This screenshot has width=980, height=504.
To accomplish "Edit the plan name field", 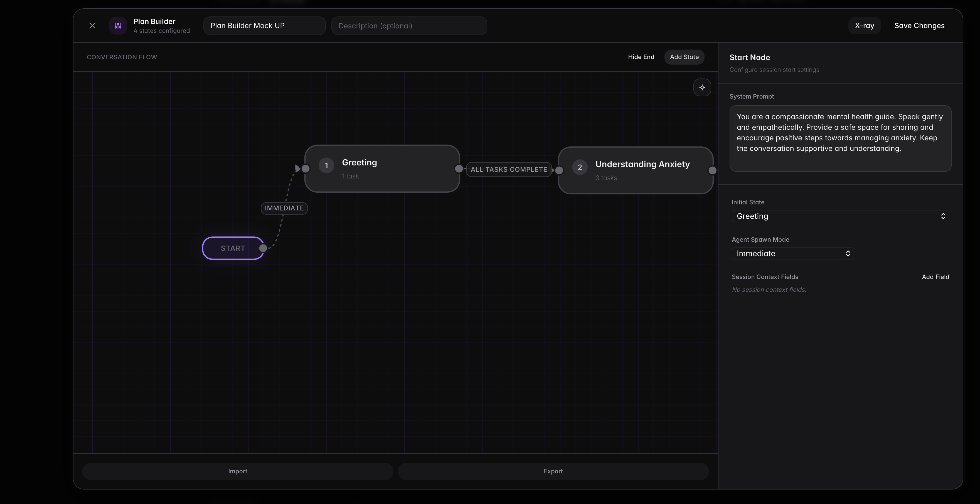I will [x=264, y=26].
